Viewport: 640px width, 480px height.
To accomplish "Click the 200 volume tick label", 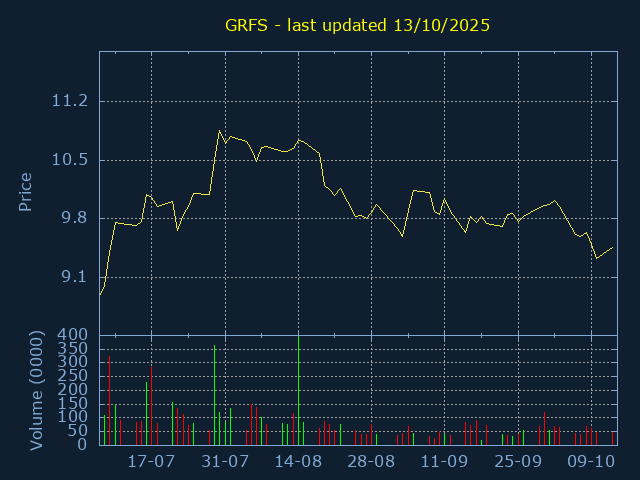I will click(73, 389).
